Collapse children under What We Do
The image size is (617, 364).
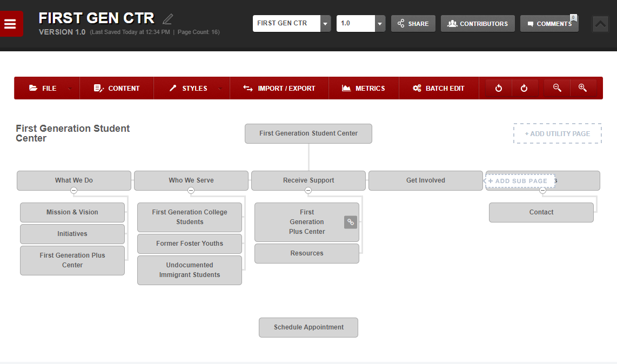click(73, 191)
